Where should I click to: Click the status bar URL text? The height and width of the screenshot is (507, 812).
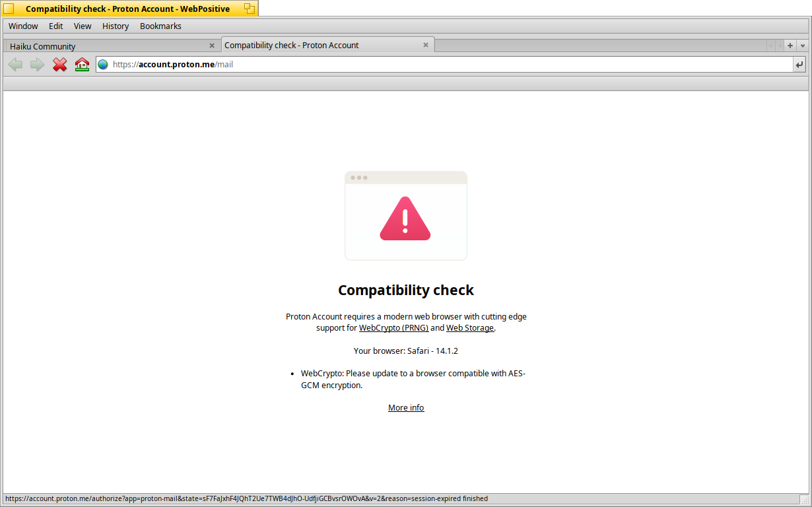pos(246,499)
